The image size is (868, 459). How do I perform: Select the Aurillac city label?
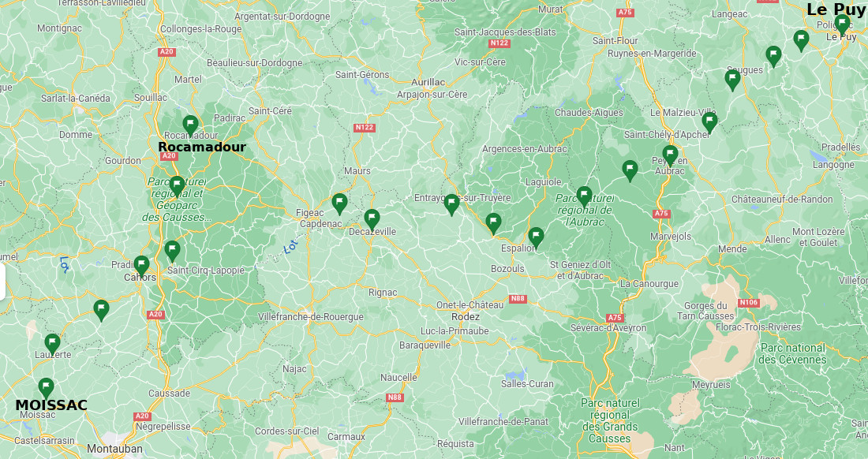coord(428,82)
